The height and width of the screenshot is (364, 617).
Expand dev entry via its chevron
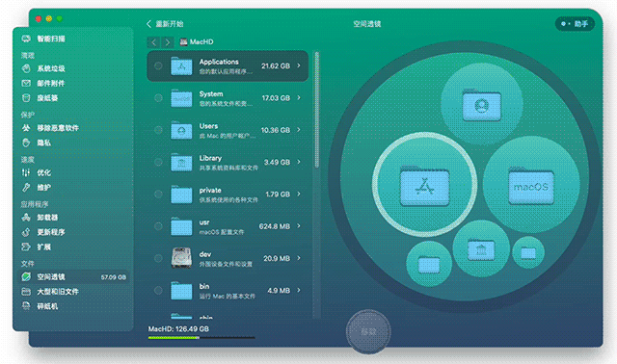[x=299, y=258]
